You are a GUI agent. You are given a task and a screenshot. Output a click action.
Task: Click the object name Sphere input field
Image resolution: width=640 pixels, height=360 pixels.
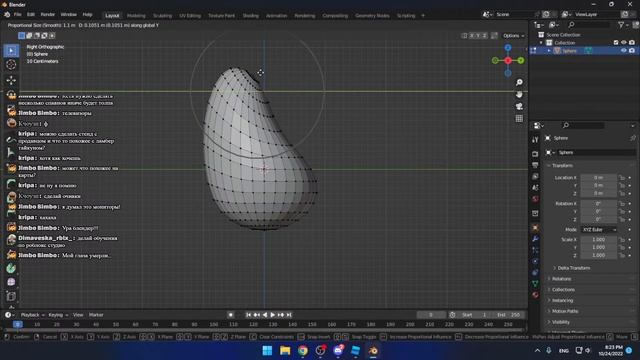tap(597, 152)
